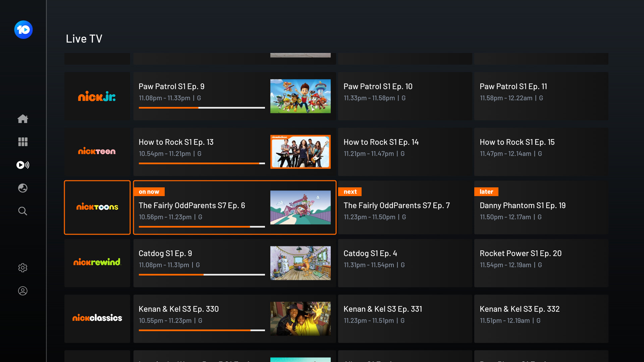The height and width of the screenshot is (362, 644).
Task: Select the NickToons channel tile
Action: [x=97, y=207]
